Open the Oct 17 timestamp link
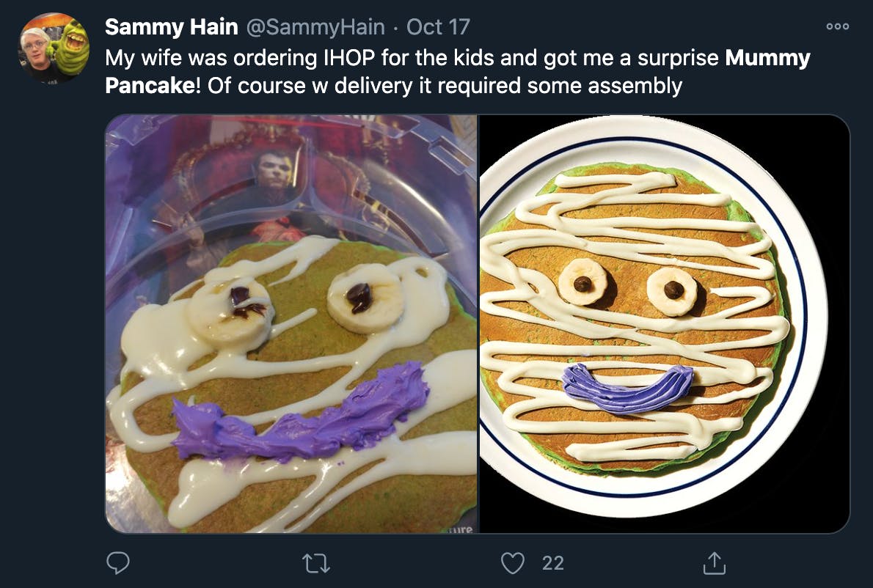 point(438,26)
